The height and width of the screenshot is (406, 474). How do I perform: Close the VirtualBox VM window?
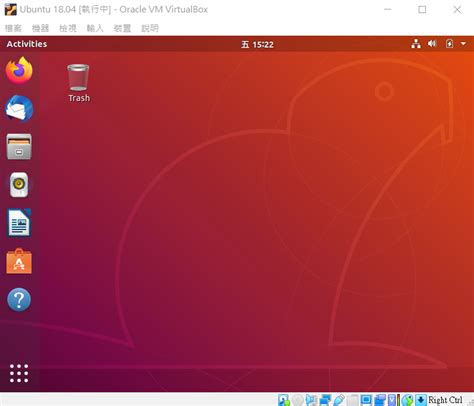457,9
